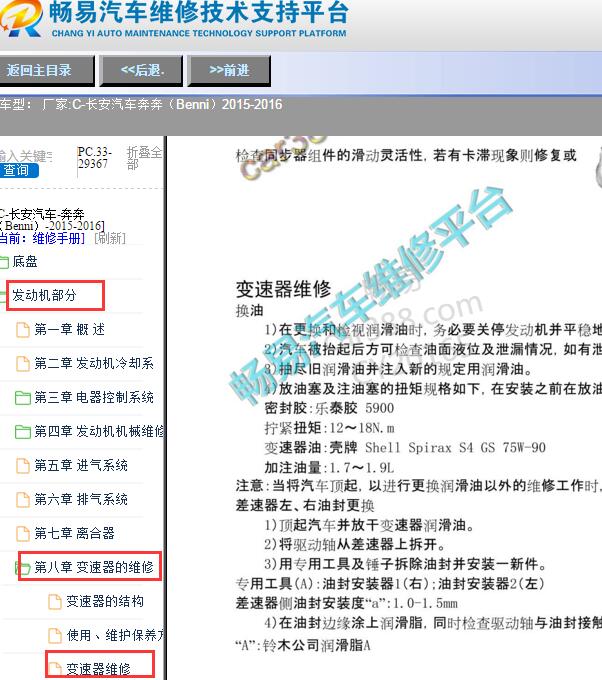Click the 变速器维修 content heading
Image resolution: width=602 pixels, height=680 pixels.
coord(283,289)
